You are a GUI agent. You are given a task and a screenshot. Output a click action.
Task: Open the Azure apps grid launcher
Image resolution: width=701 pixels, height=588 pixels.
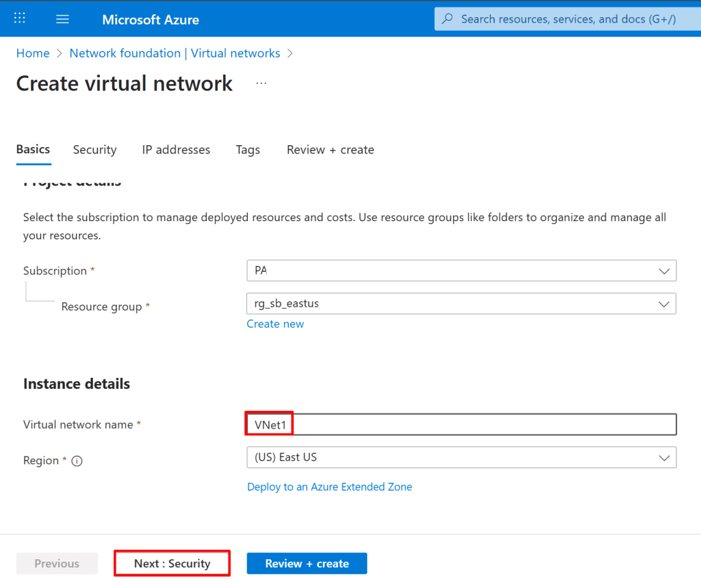[x=20, y=18]
